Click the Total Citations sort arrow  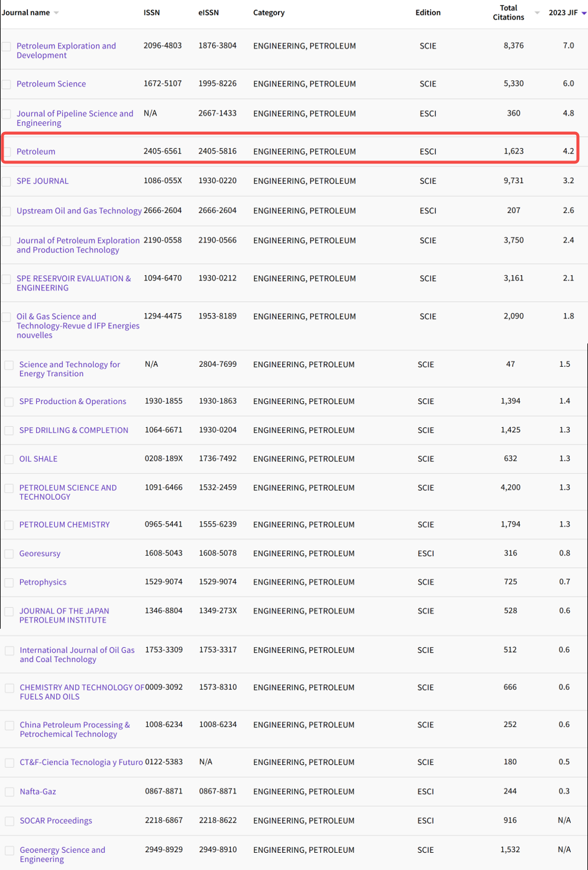pyautogui.click(x=537, y=12)
